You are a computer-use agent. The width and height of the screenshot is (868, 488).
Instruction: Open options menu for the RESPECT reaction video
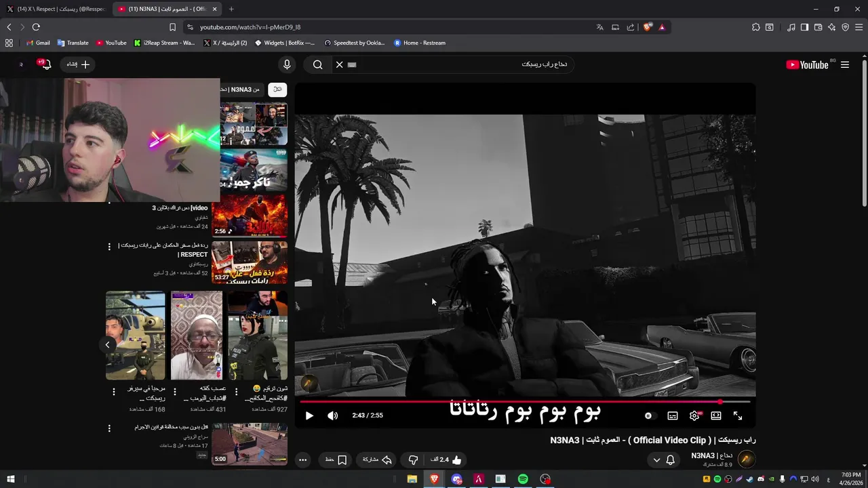click(x=109, y=247)
